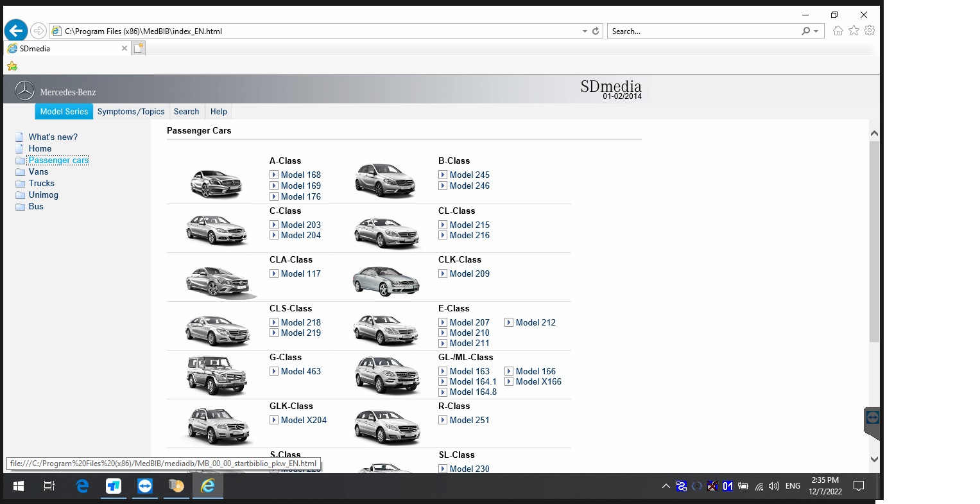
Task: Open the Model X166 link
Action: pyautogui.click(x=539, y=381)
